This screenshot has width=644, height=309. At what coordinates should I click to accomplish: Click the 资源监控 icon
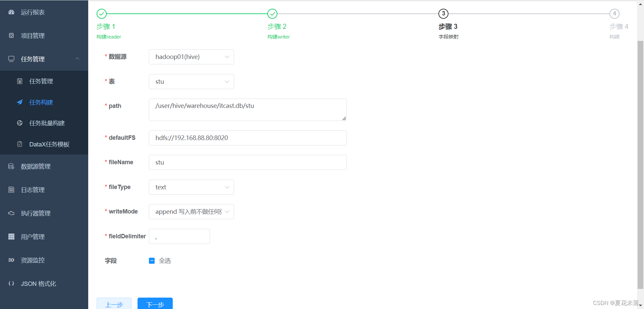[x=11, y=260]
